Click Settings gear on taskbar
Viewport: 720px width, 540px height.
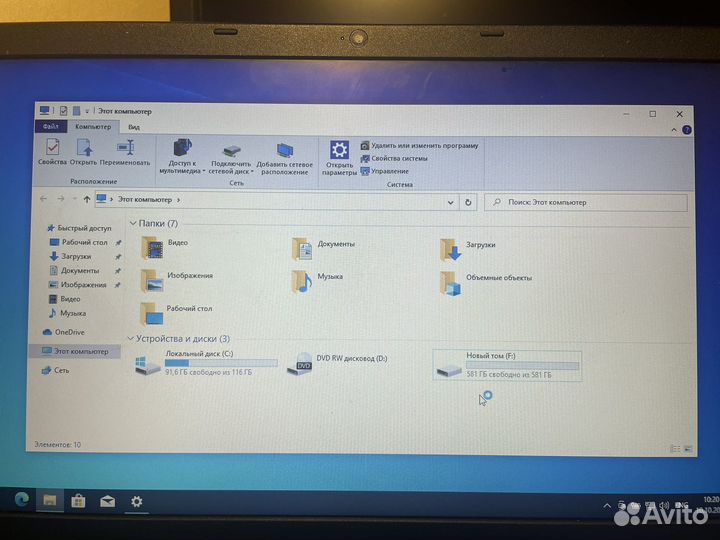(x=136, y=501)
